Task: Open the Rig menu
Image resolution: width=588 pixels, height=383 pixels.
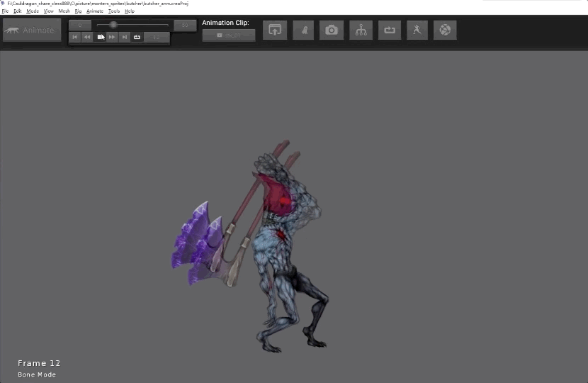Action: coord(78,11)
